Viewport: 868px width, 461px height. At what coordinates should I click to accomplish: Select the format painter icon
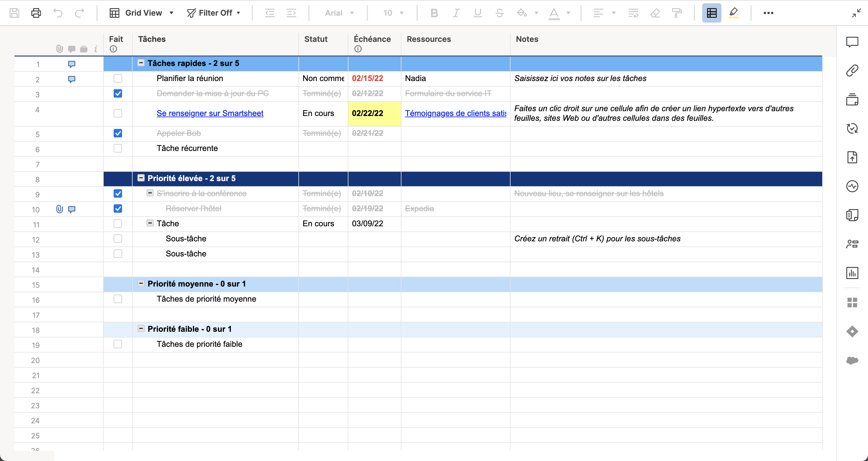click(677, 13)
